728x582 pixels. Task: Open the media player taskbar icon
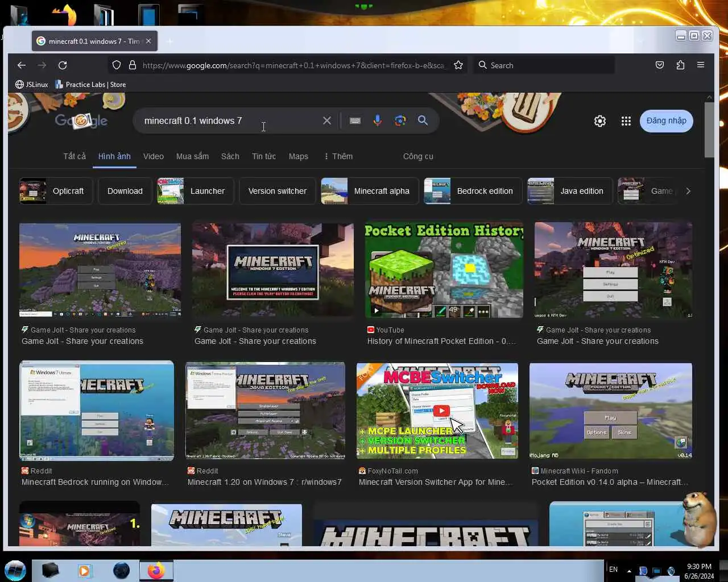coord(85,571)
